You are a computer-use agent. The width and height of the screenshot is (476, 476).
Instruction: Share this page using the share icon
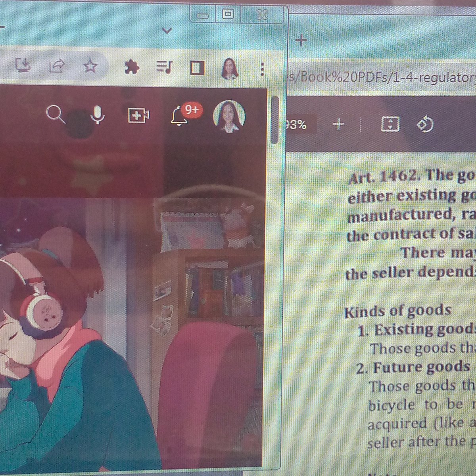point(57,66)
